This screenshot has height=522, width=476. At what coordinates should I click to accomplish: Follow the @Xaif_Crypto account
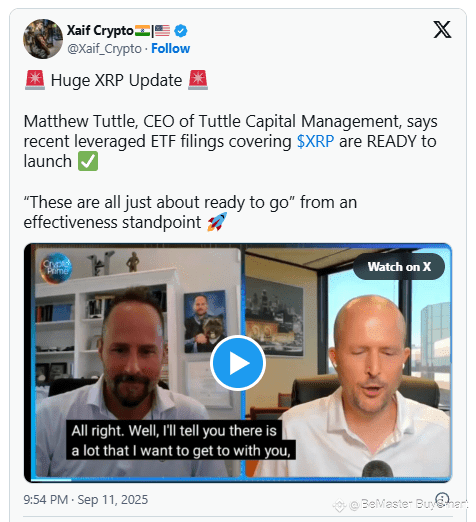point(170,49)
